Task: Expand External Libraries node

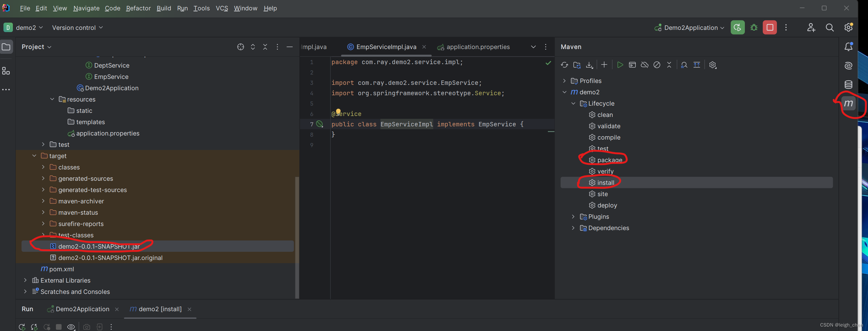Action: coord(25,280)
